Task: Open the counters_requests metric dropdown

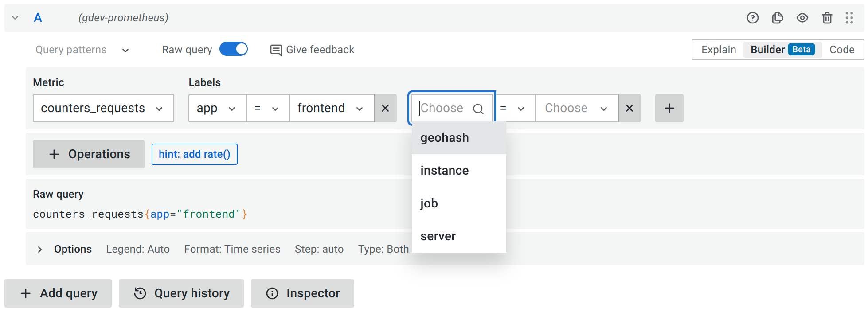Action: pos(103,108)
